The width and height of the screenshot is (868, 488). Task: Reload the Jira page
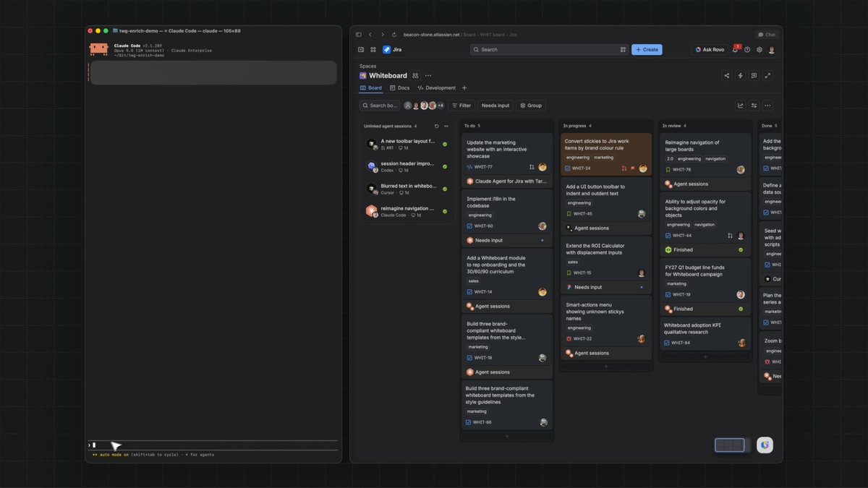point(394,35)
